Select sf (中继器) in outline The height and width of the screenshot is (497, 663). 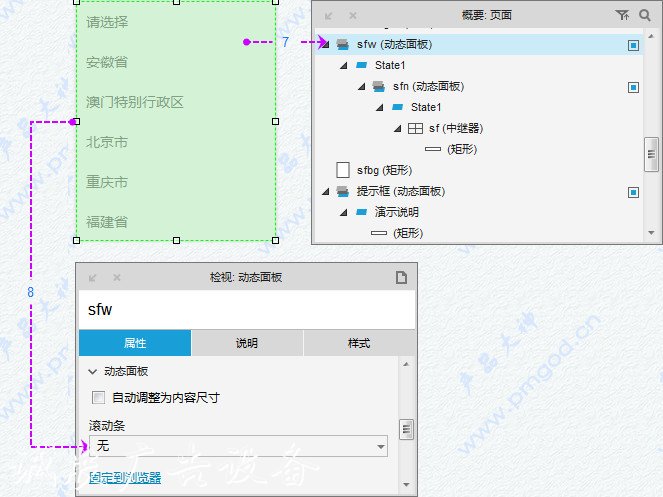pyautogui.click(x=456, y=128)
